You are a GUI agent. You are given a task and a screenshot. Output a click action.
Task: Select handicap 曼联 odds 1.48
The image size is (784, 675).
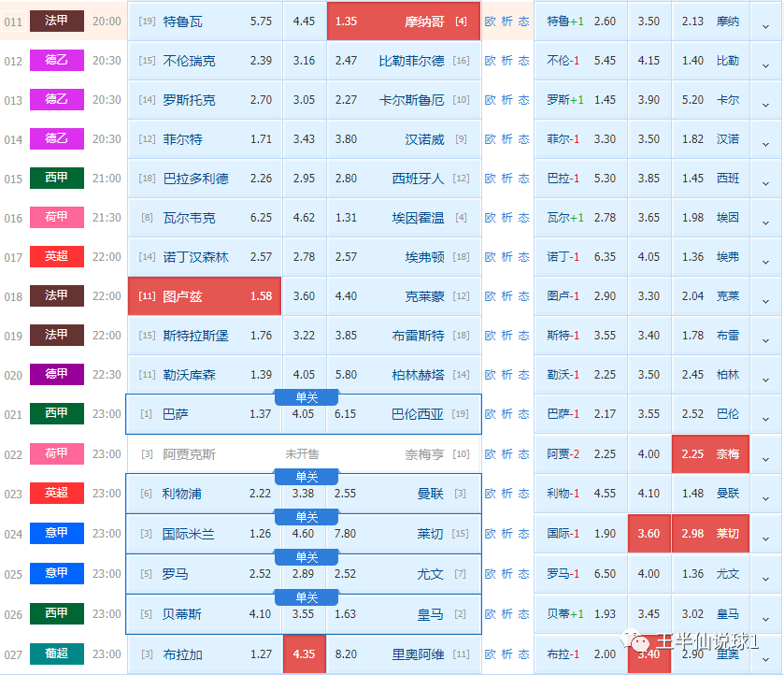pyautogui.click(x=710, y=494)
